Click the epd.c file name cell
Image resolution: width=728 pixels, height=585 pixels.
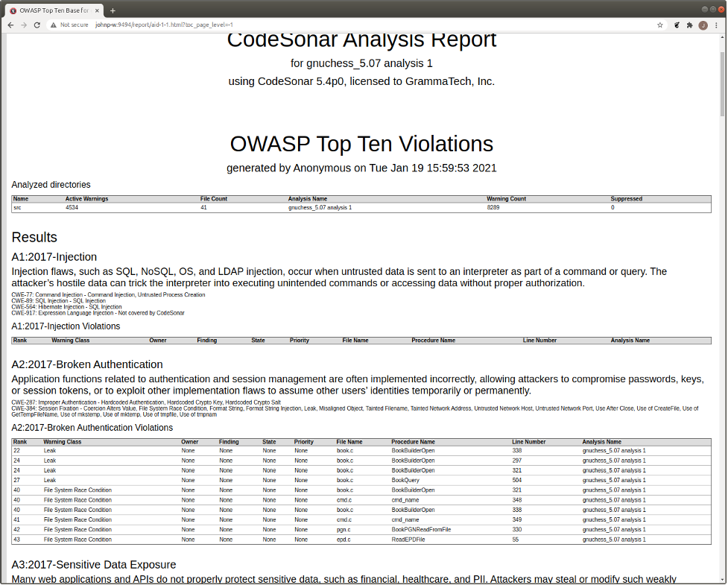coord(344,540)
